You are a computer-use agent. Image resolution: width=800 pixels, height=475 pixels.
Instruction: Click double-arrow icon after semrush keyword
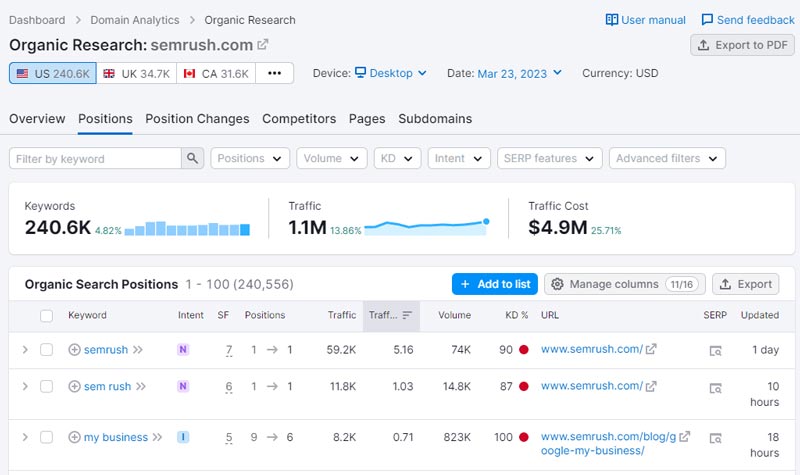pyautogui.click(x=138, y=349)
